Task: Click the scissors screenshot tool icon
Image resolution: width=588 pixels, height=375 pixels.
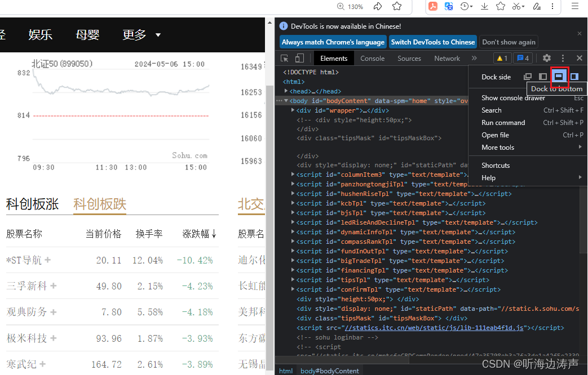Action: coord(518,6)
